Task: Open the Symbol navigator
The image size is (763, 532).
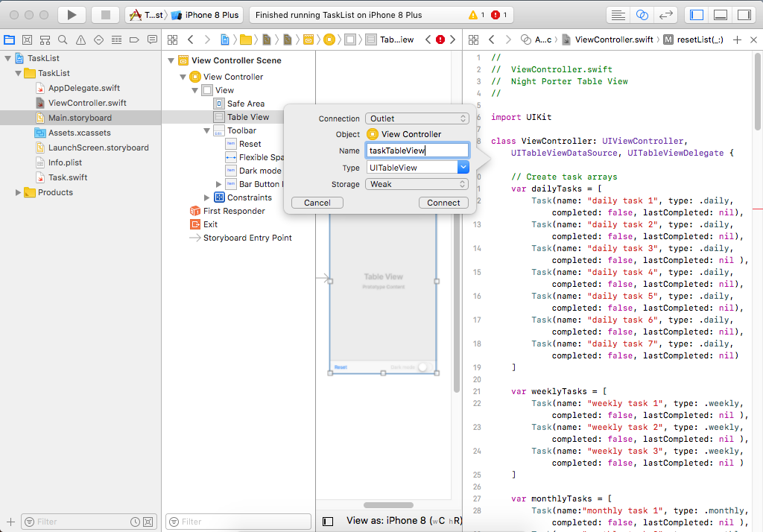Action: pos(45,39)
